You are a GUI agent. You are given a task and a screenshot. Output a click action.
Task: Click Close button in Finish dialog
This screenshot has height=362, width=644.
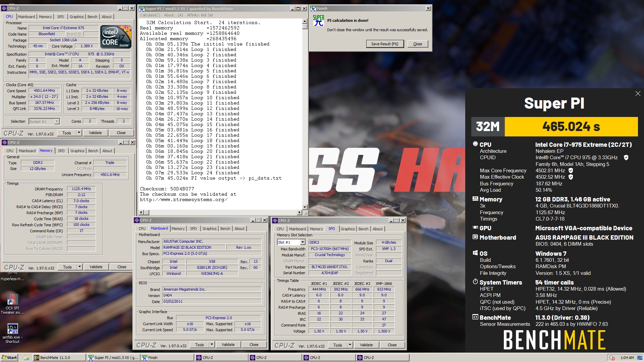pyautogui.click(x=418, y=44)
